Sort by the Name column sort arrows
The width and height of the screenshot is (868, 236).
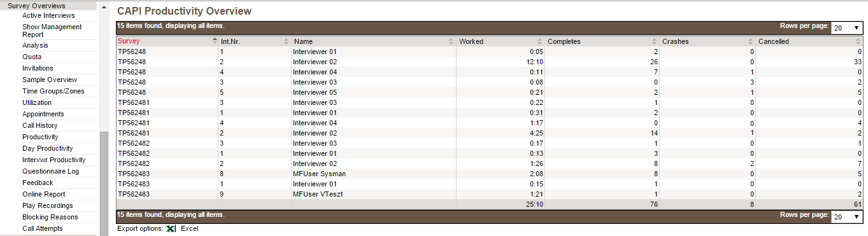(451, 41)
